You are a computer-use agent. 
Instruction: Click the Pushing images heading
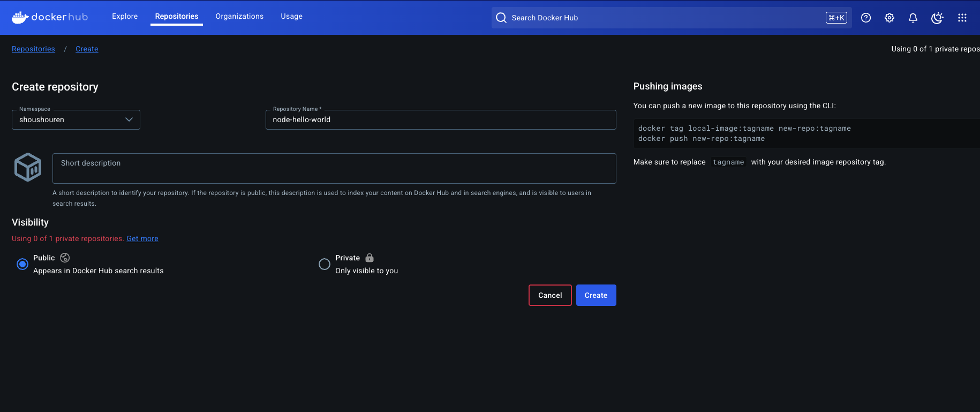(x=668, y=86)
